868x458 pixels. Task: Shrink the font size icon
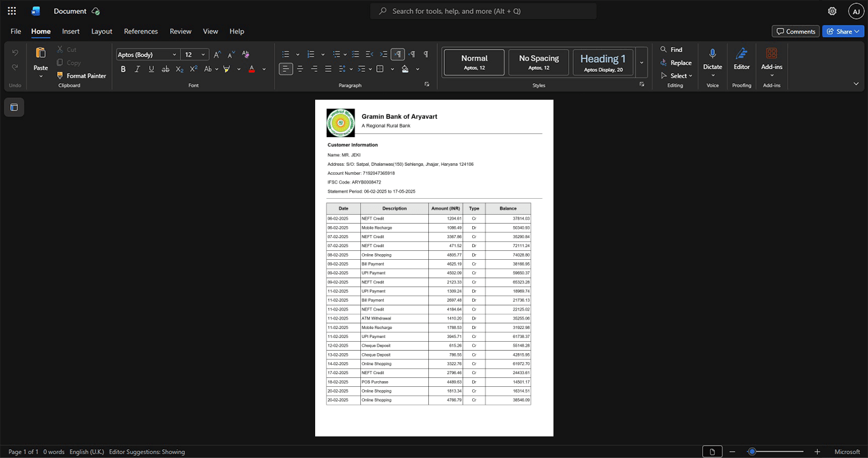point(231,55)
